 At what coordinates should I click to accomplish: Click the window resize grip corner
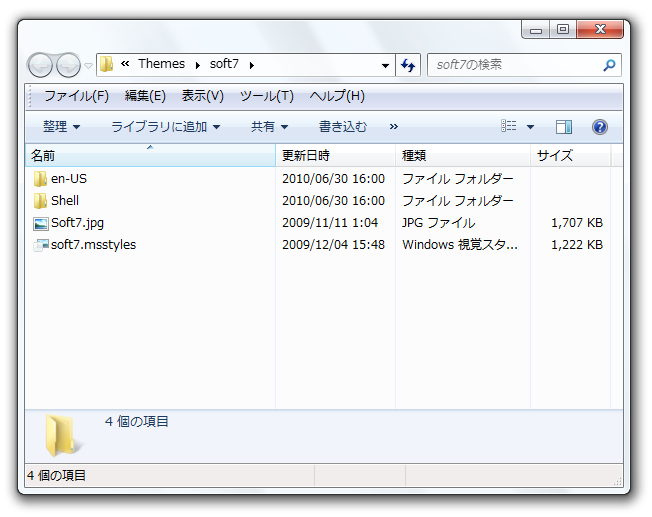click(617, 481)
